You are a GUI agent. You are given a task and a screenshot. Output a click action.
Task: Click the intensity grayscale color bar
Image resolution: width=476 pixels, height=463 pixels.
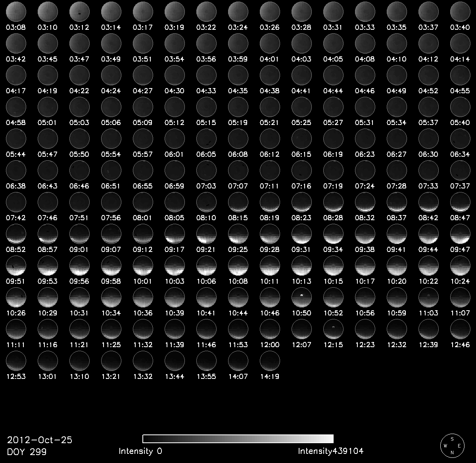238,438
